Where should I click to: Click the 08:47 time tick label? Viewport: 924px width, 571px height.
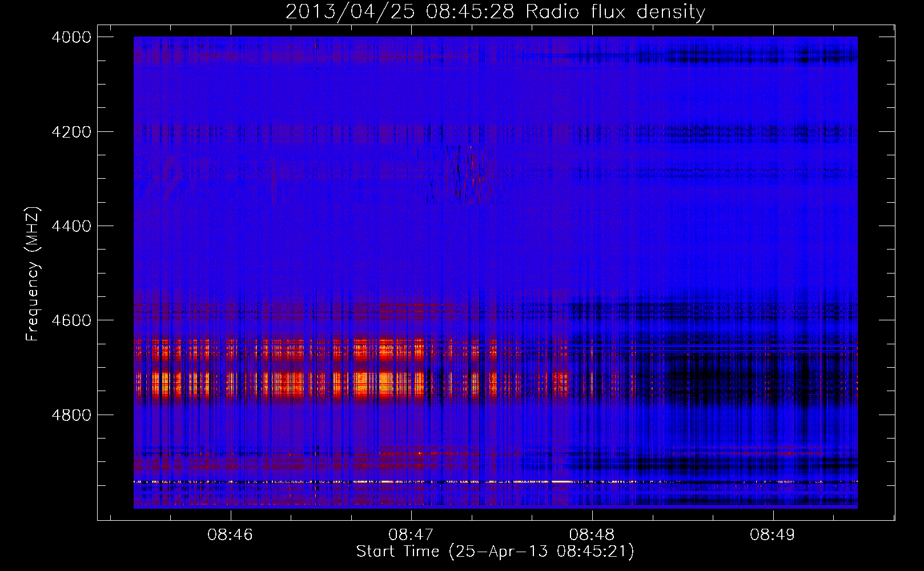pos(411,535)
